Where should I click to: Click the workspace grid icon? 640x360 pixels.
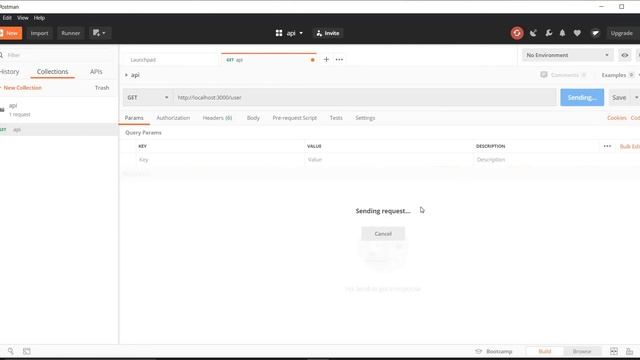(x=279, y=33)
